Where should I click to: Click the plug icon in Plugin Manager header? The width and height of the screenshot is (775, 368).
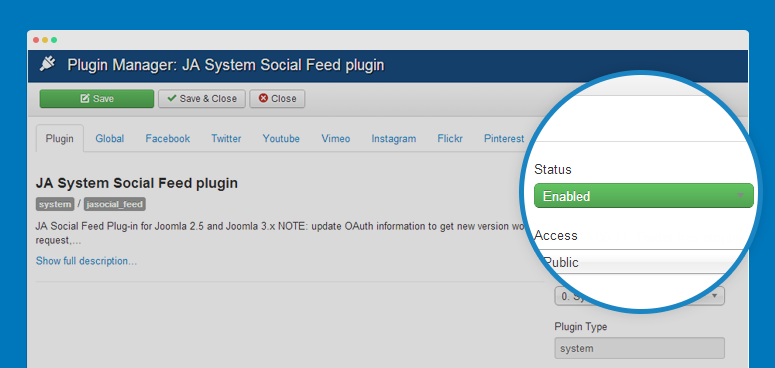[x=48, y=65]
